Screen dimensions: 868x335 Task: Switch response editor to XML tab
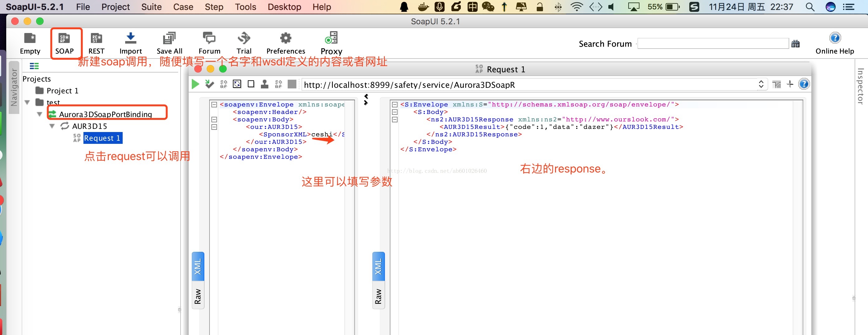(378, 266)
